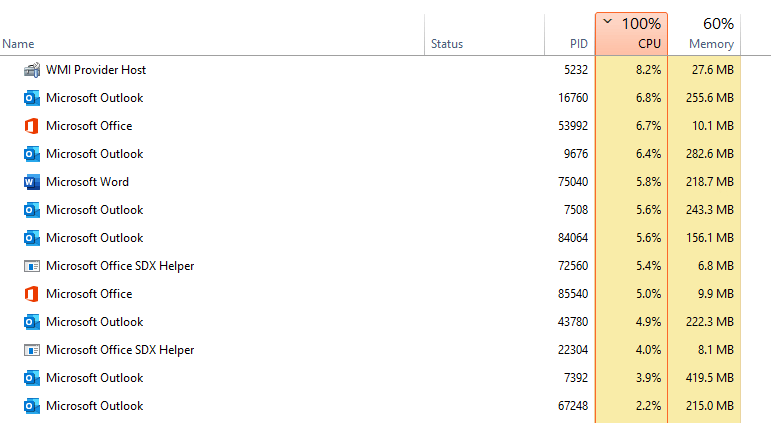Click the PID value 16760
Screen dimensions: 771x423
pos(573,98)
